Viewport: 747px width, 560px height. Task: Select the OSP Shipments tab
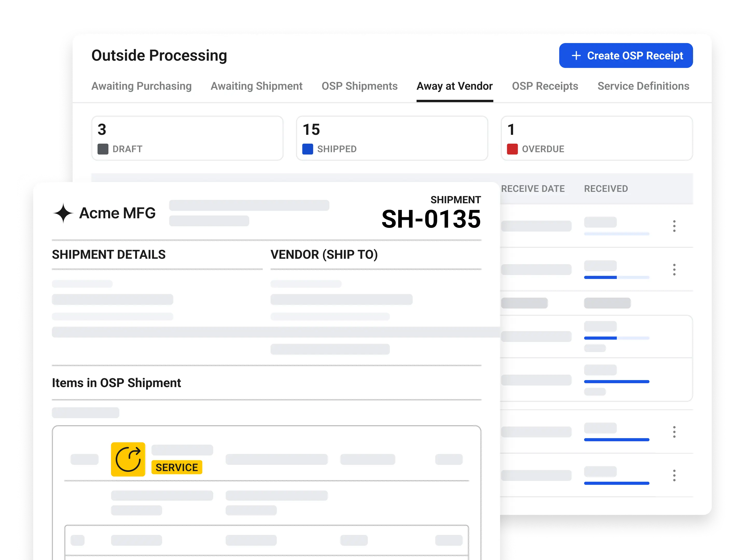point(359,86)
